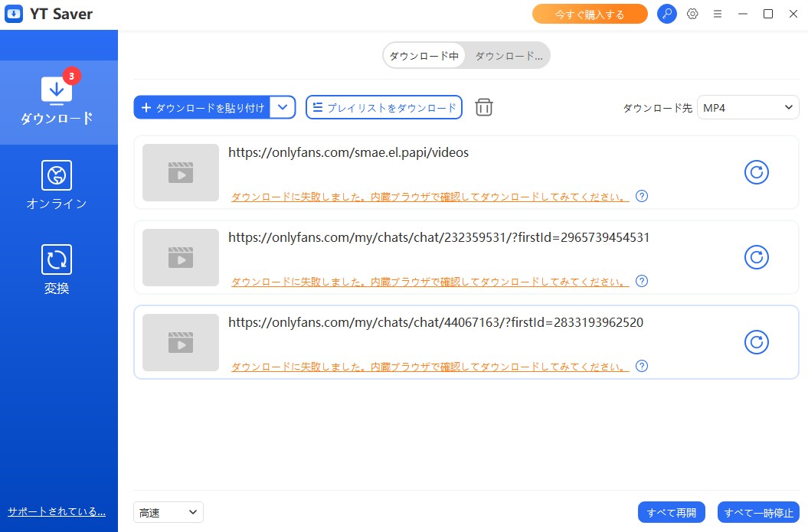The height and width of the screenshot is (532, 808).
Task: Close the YT Saver window
Action: (x=793, y=14)
